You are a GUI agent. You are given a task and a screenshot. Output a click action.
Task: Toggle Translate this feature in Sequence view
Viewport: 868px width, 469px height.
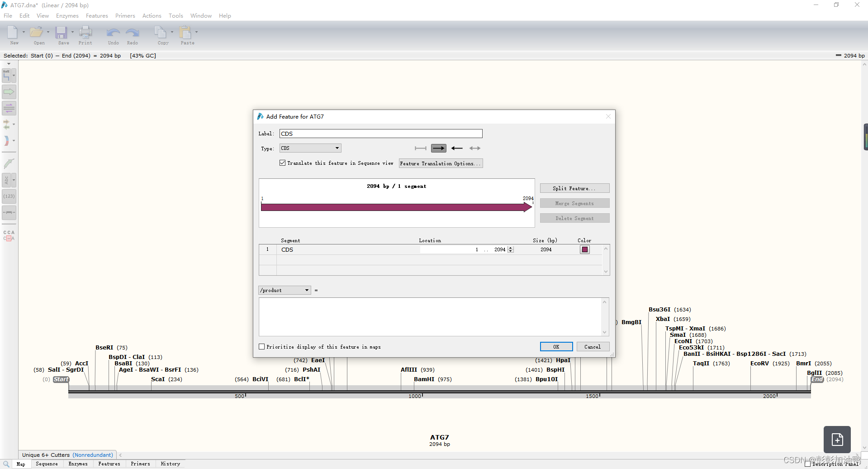click(283, 163)
